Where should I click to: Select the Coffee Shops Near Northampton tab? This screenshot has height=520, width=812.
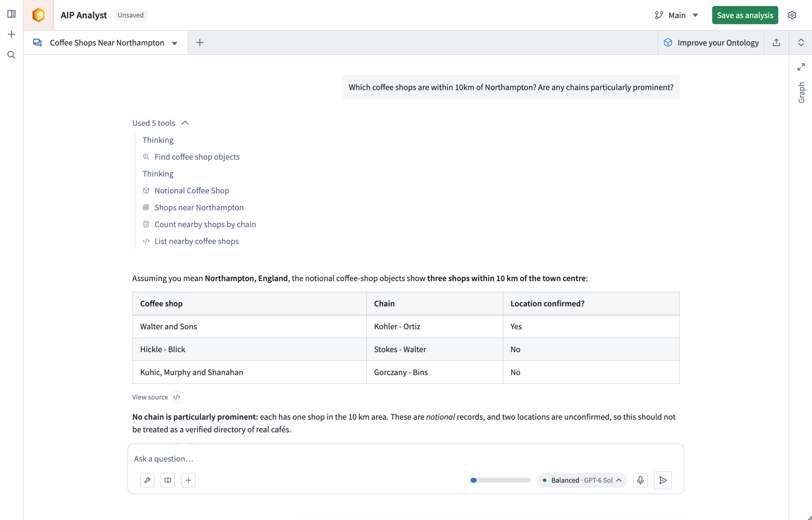coord(106,43)
